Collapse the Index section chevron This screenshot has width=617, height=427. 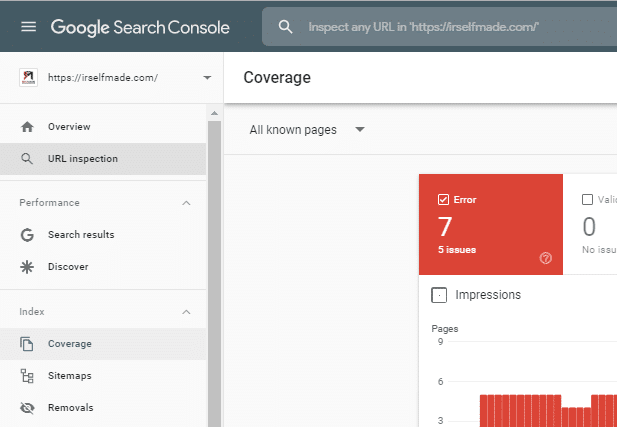point(186,312)
